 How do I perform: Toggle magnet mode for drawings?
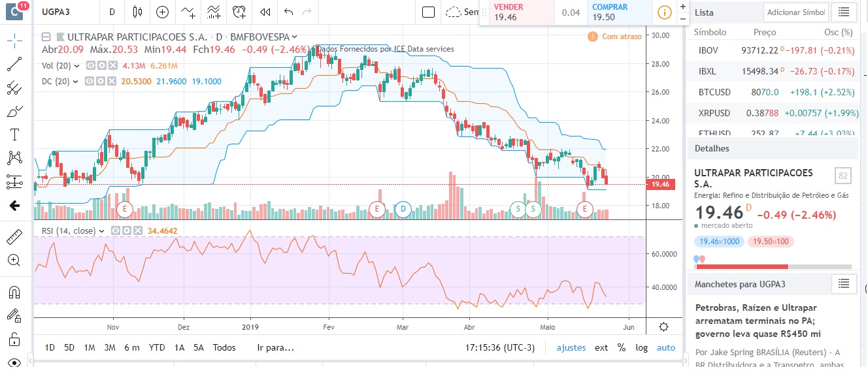(x=14, y=291)
